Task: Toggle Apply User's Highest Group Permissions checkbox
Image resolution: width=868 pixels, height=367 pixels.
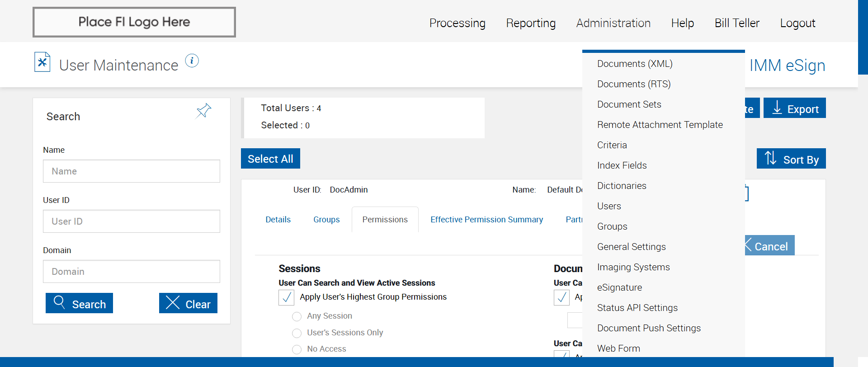Action: click(287, 297)
